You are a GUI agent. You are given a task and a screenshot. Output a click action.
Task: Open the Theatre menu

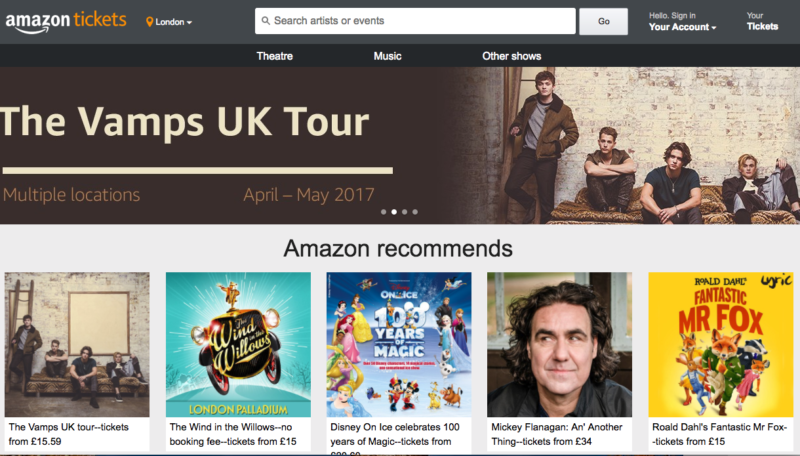point(274,56)
